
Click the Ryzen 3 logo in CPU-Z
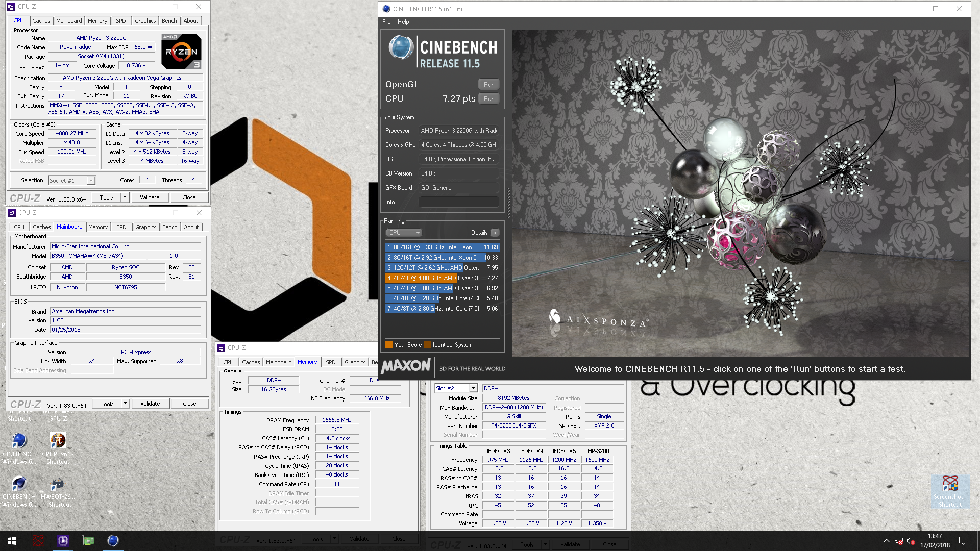[x=181, y=51]
